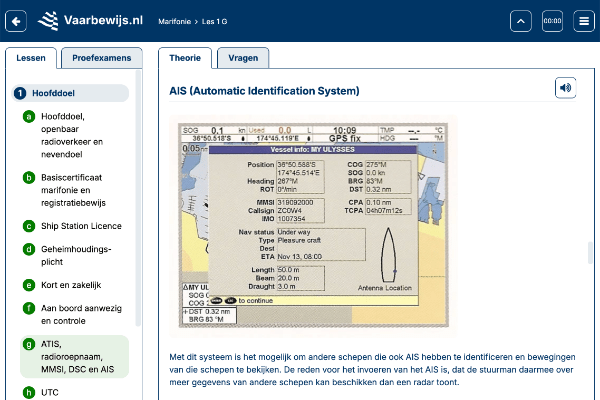Click the blue number 1 chapter badge

pyautogui.click(x=20, y=93)
